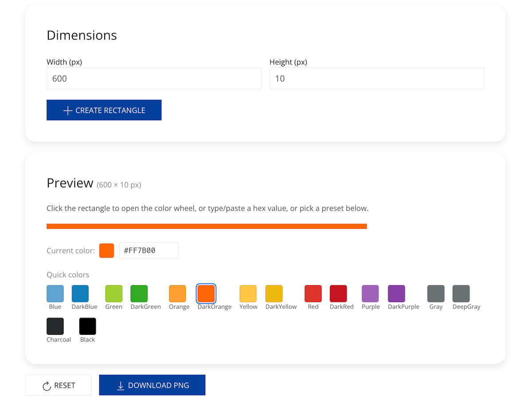Pick the Gray quick color swatch
This screenshot has width=532, height=404.
[x=436, y=294]
